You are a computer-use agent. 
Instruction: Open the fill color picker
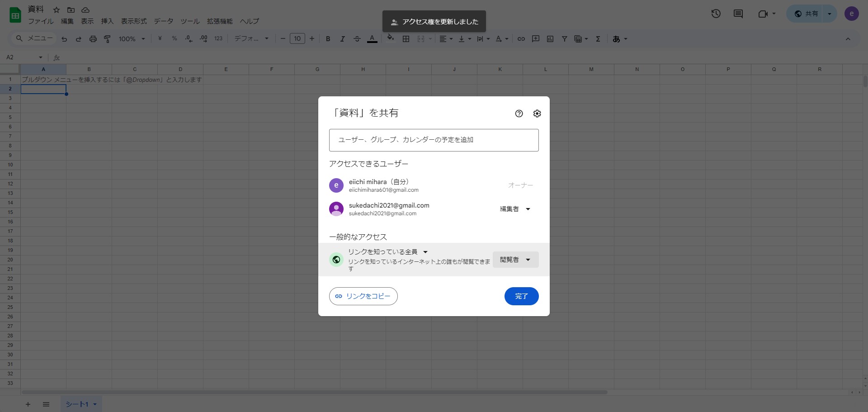391,38
